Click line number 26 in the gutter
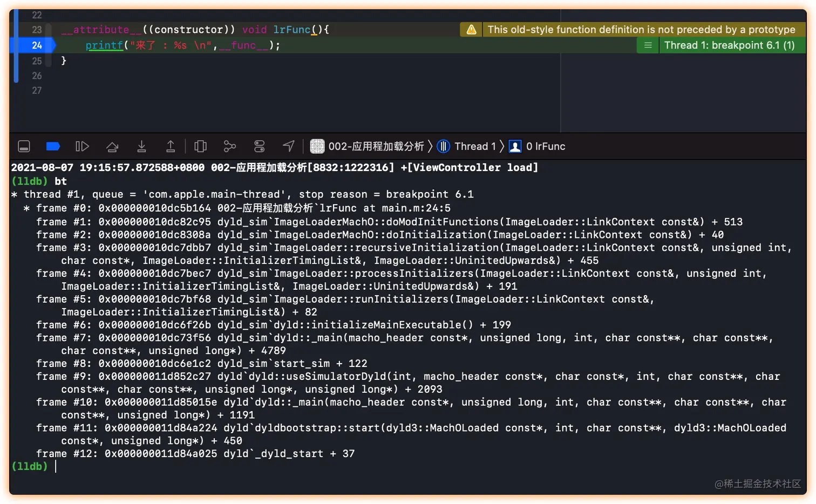The width and height of the screenshot is (816, 504). [x=37, y=76]
